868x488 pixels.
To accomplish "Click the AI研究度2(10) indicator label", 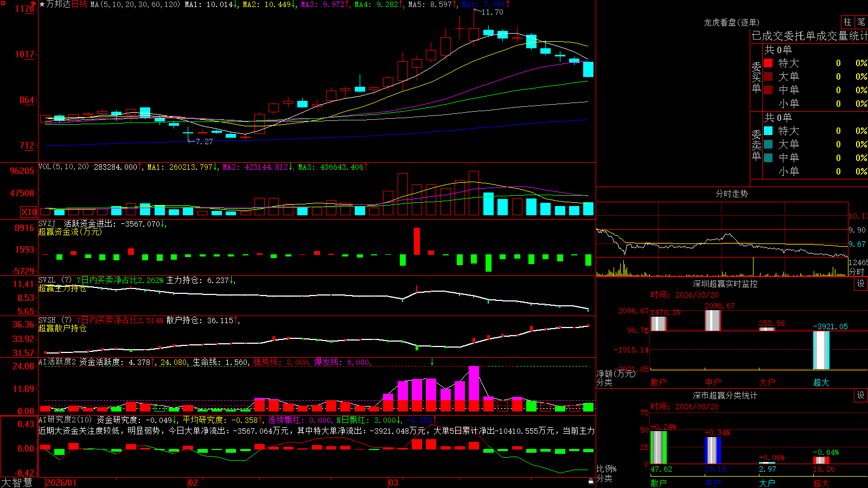I will 65,420.
